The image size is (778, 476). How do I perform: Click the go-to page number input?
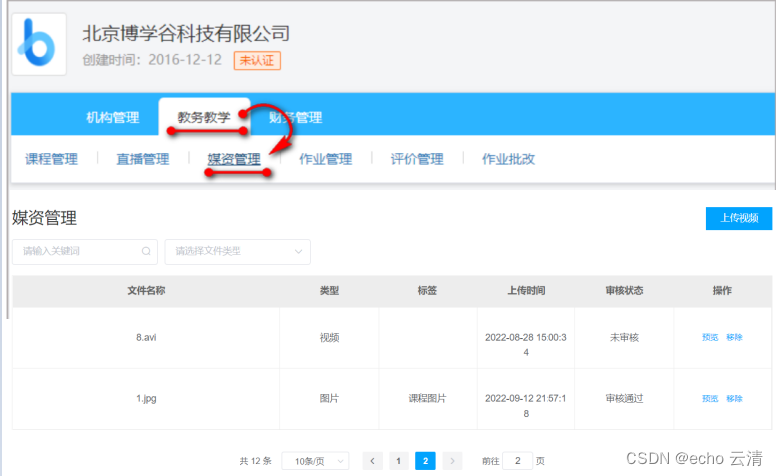pos(518,461)
